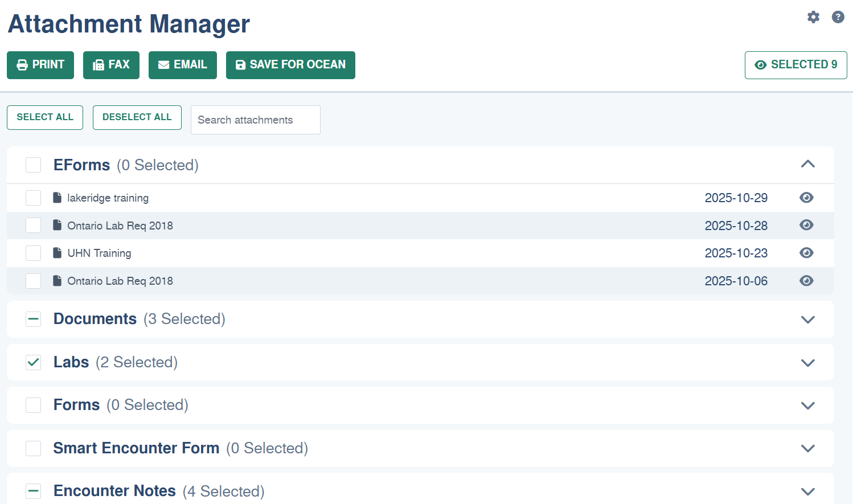Image resolution: width=853 pixels, height=504 pixels.
Task: Click file icon beside lakeridge training
Action: pyautogui.click(x=57, y=198)
